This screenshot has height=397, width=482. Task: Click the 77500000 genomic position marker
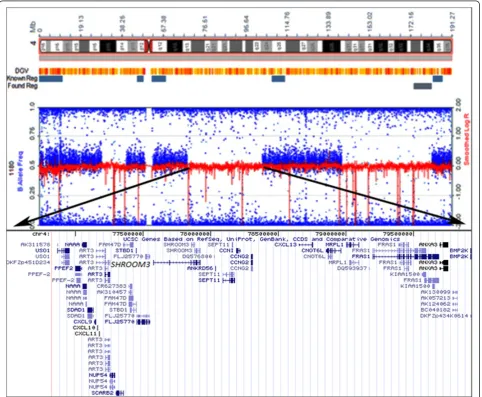click(x=128, y=234)
